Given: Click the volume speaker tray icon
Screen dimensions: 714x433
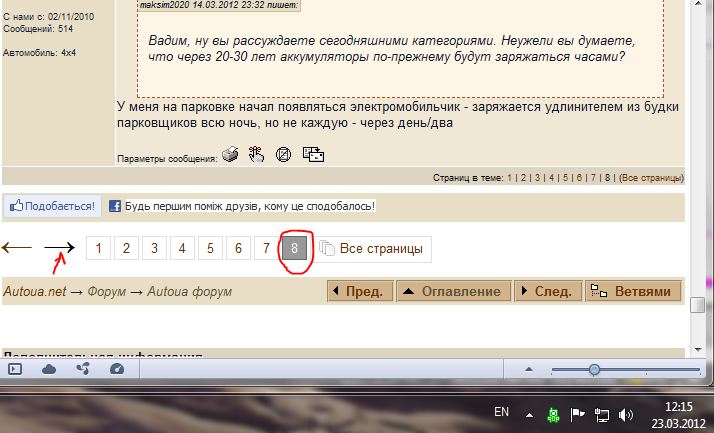Looking at the screenshot, I should click(625, 413).
